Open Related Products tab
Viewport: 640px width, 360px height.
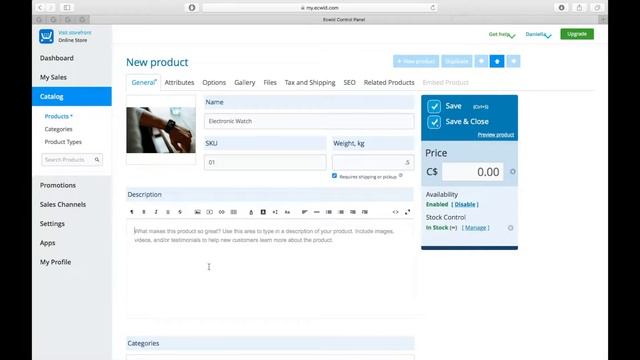[389, 82]
